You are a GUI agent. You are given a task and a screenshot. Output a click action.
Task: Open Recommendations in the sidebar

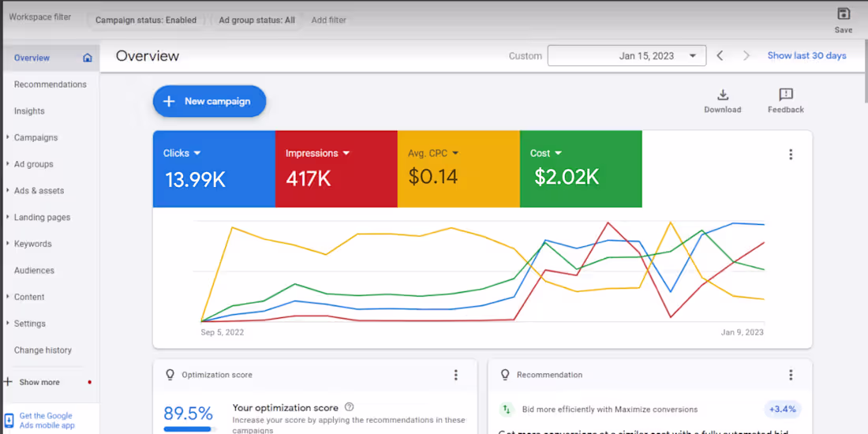point(51,84)
